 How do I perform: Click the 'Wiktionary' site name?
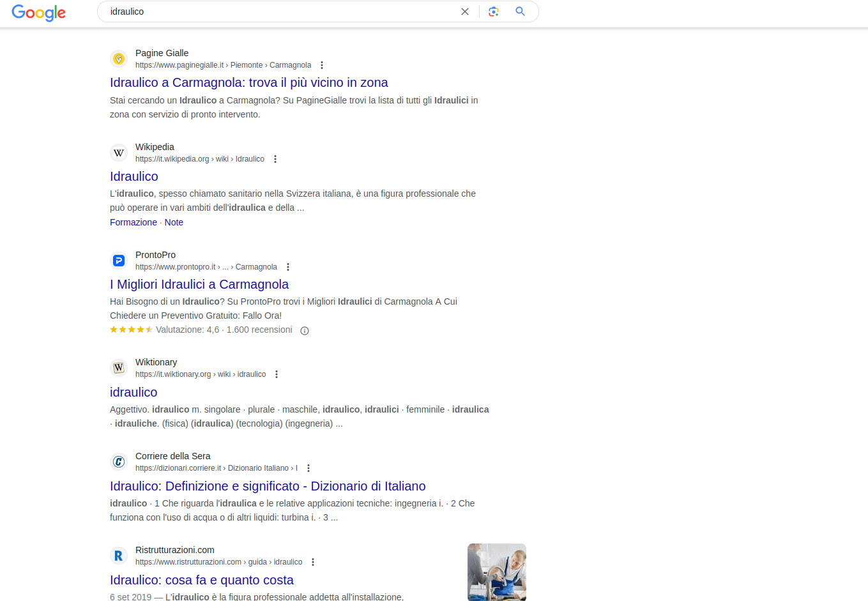[x=156, y=362]
